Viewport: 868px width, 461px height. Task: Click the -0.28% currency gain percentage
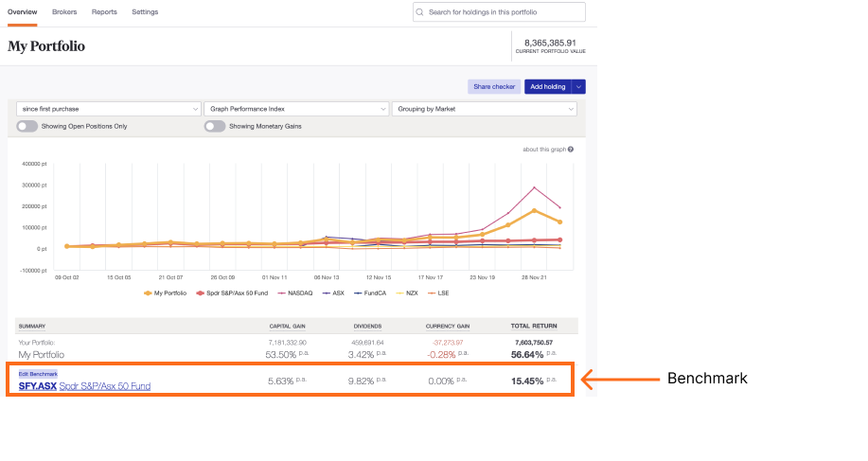pos(442,355)
